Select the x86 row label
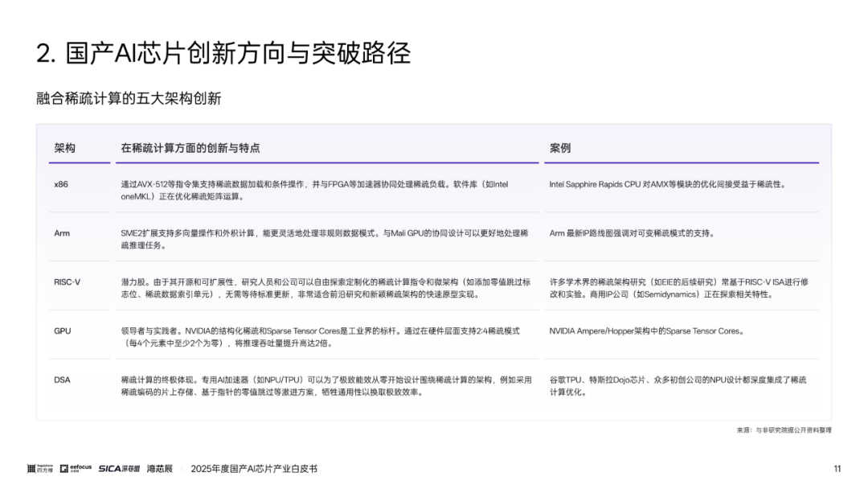 (61, 184)
